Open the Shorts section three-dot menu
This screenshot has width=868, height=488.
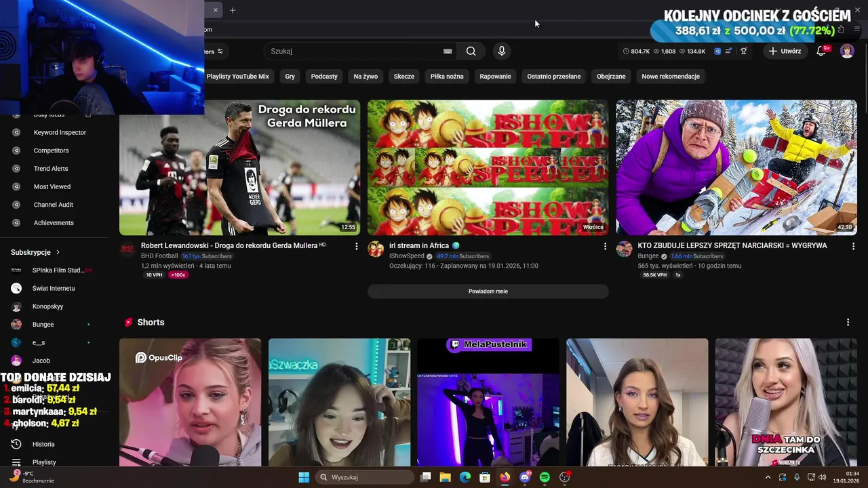[848, 323]
